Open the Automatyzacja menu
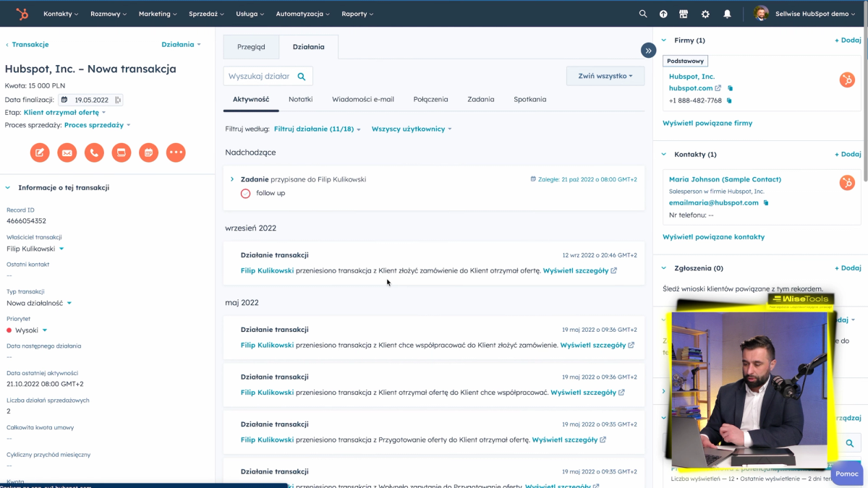This screenshot has width=868, height=488. pyautogui.click(x=303, y=14)
